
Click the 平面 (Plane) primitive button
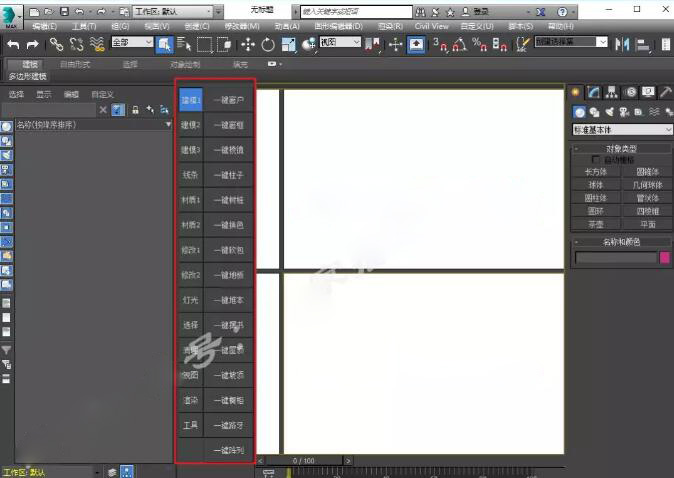click(x=647, y=224)
